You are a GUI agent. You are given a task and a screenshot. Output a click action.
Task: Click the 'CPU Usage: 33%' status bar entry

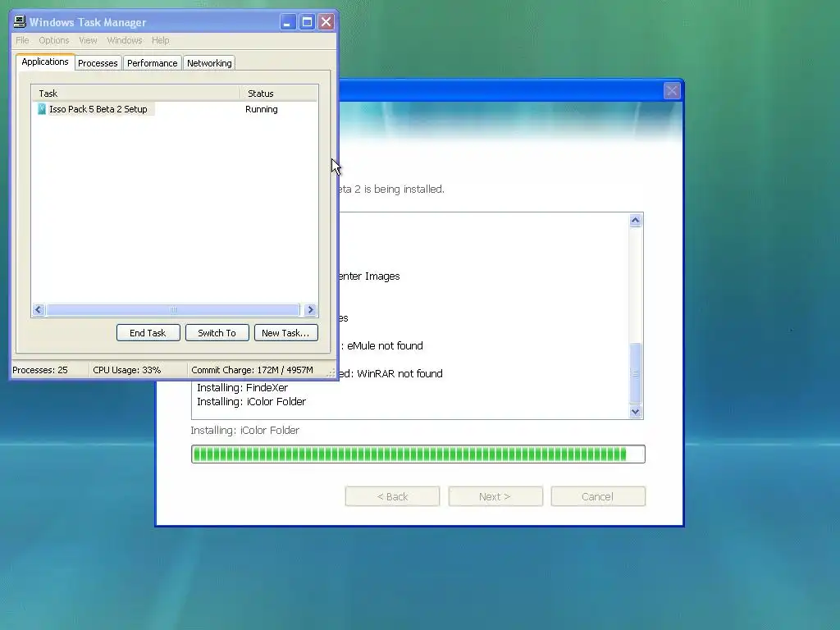coord(127,370)
